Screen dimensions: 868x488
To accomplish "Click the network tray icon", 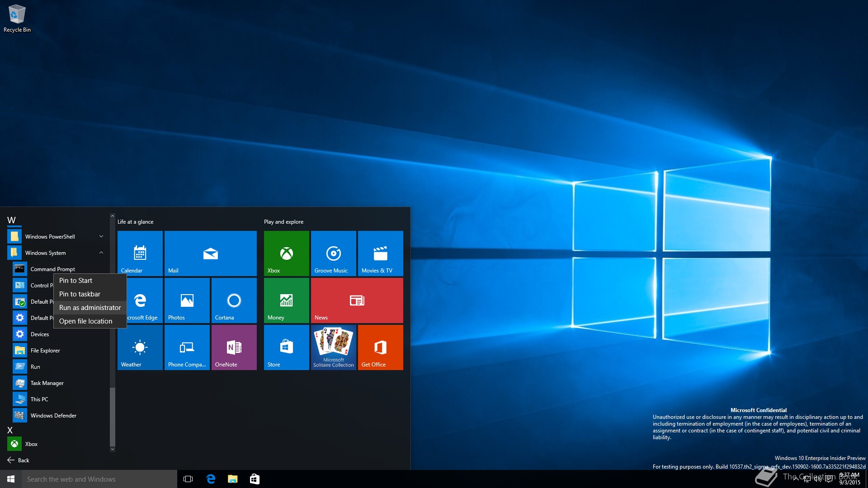I will pyautogui.click(x=807, y=479).
